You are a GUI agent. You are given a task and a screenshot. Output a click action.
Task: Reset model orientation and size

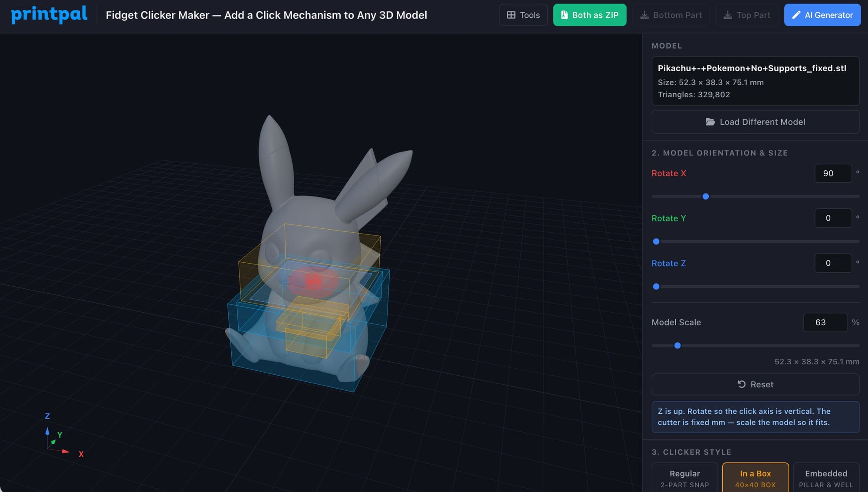tap(755, 384)
